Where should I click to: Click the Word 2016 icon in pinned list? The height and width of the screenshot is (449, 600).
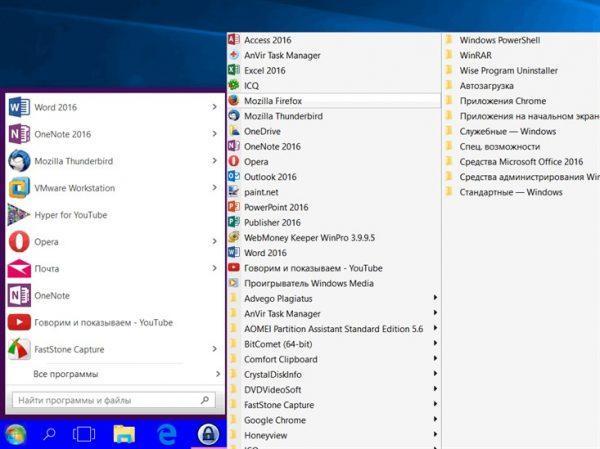[19, 107]
